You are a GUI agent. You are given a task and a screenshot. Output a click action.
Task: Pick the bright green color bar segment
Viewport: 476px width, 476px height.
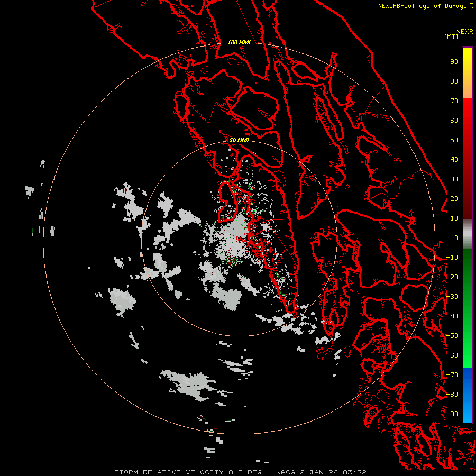click(x=467, y=349)
